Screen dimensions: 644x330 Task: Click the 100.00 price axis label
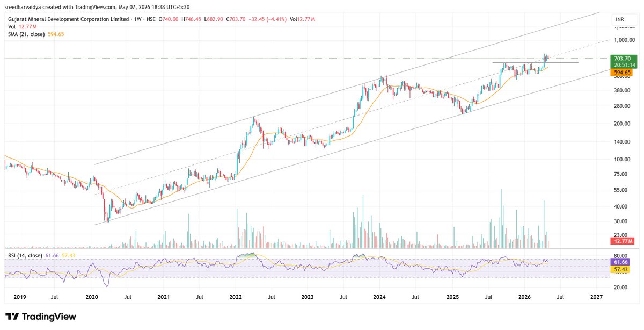622,160
